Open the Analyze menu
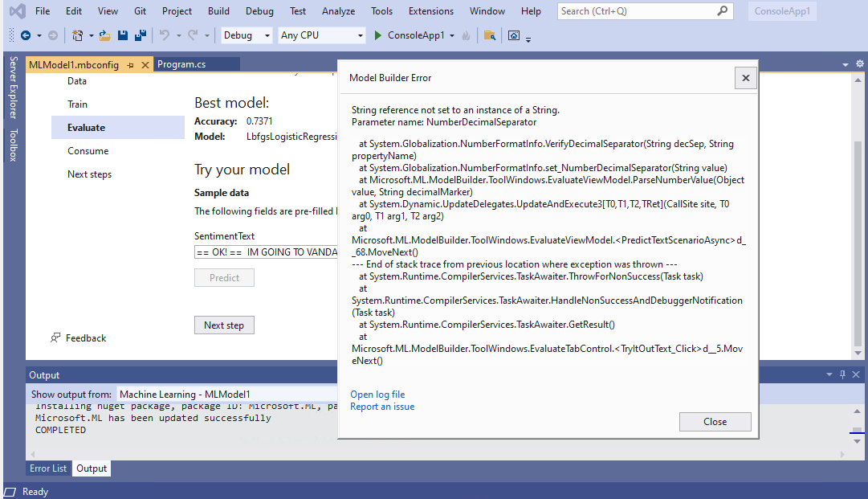This screenshot has width=868, height=499. 338,11
